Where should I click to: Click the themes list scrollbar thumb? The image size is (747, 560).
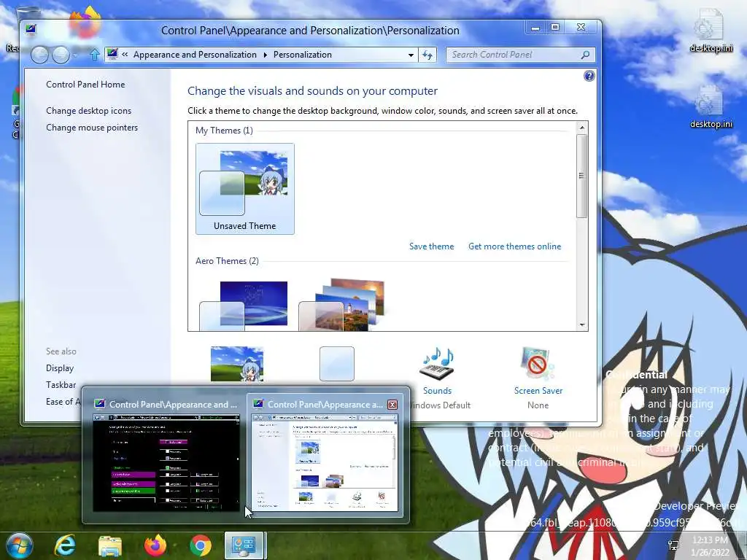tap(581, 176)
